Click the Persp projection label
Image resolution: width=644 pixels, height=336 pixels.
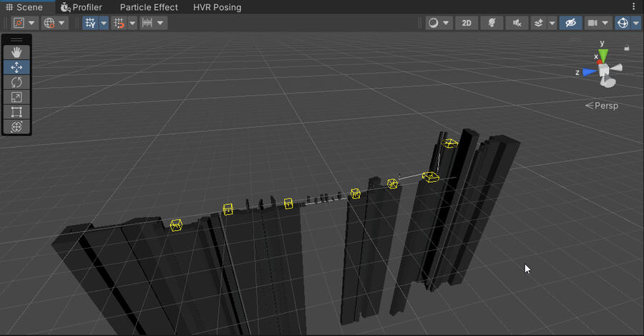tap(605, 106)
